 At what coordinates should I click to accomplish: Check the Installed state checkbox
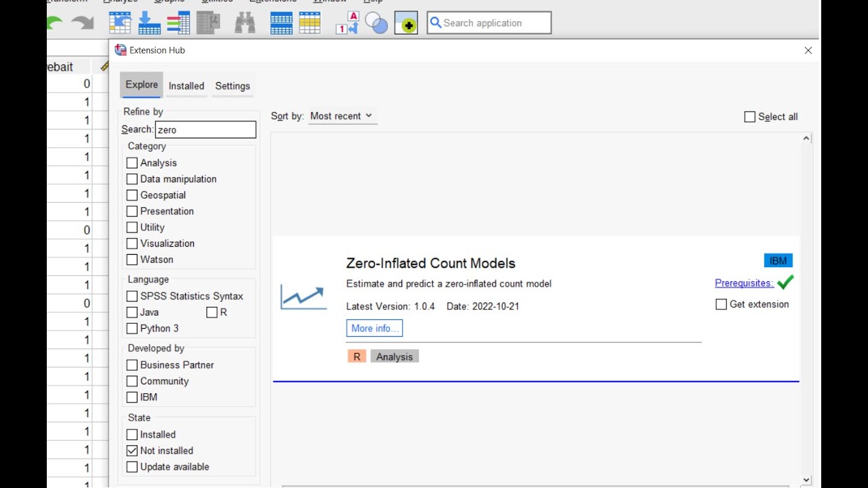[132, 434]
